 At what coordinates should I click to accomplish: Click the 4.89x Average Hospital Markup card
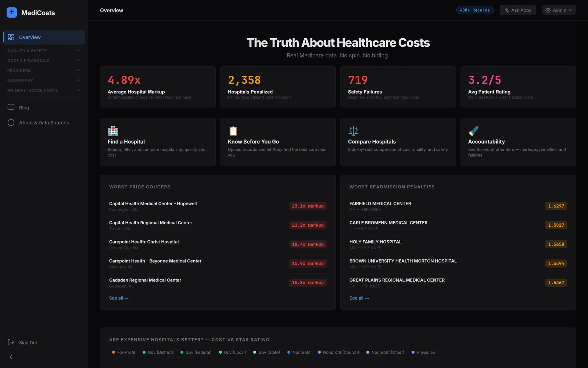[x=158, y=87]
